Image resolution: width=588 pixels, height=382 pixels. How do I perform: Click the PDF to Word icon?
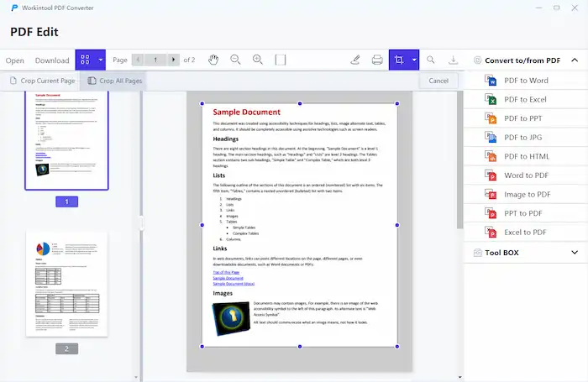[x=491, y=81]
